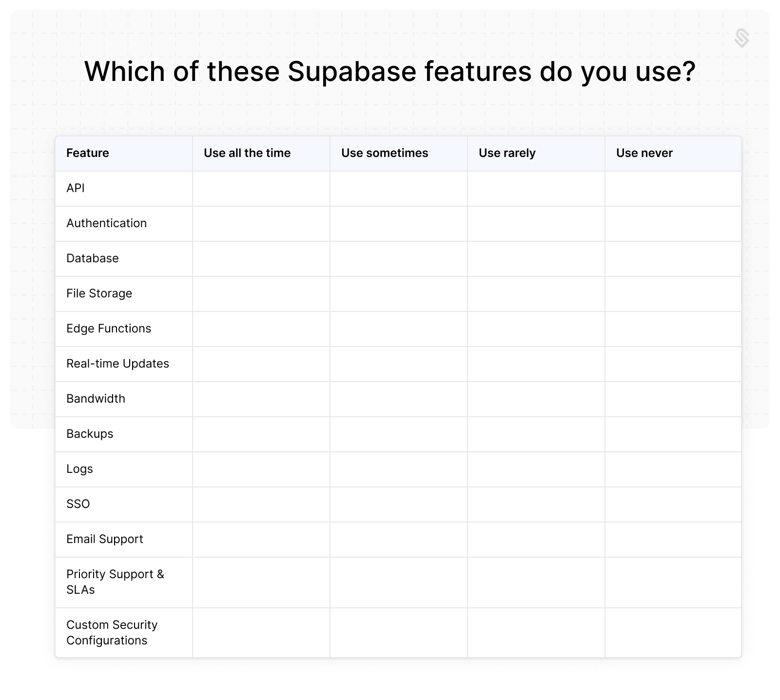
Task: Click the Email Support row label
Action: pyautogui.click(x=105, y=539)
